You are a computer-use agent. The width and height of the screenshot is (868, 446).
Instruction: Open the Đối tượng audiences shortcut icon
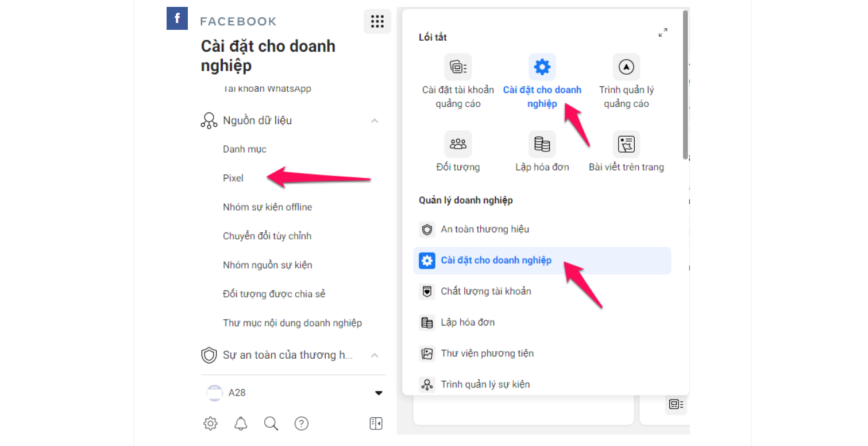coord(458,144)
